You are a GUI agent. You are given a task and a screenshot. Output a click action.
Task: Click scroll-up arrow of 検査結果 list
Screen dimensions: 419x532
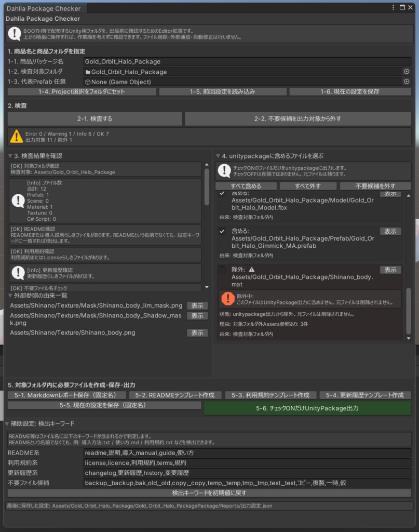[x=207, y=165]
